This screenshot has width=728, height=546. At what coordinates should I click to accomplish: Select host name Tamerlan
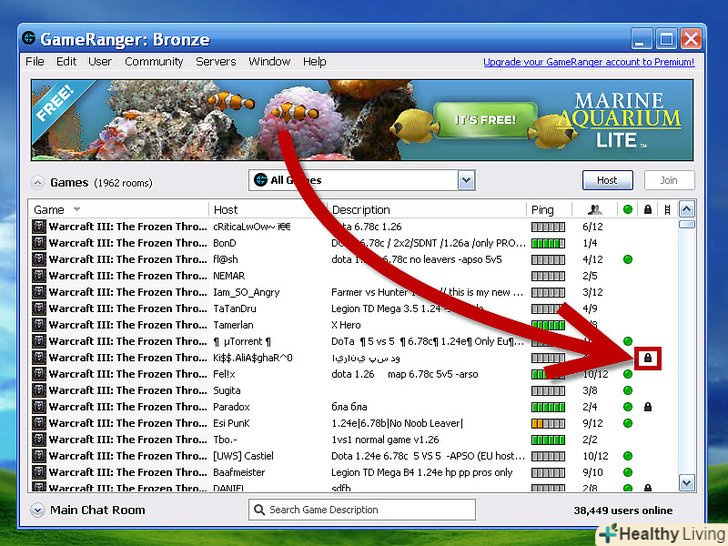[233, 325]
